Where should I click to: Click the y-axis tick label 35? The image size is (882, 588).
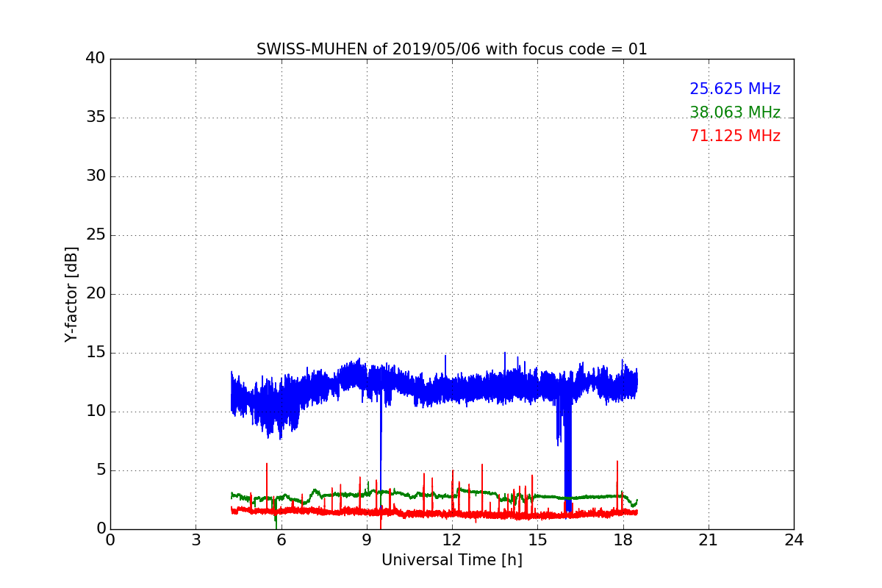point(96,118)
